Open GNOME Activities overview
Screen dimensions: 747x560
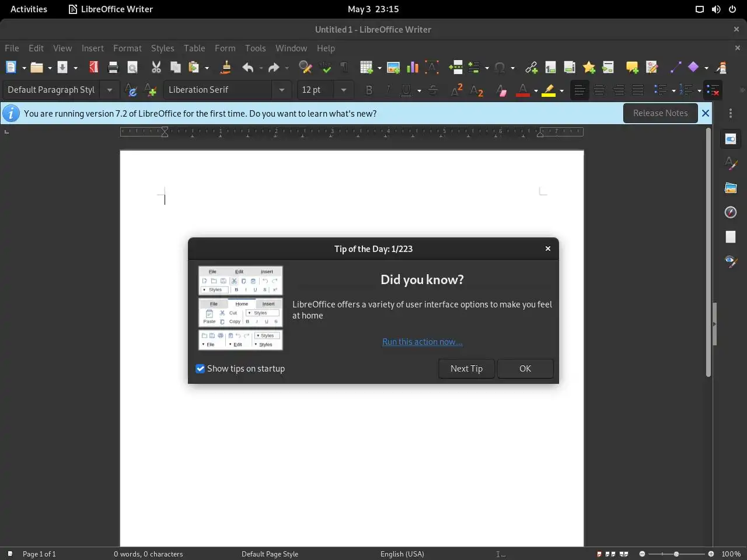pos(29,9)
